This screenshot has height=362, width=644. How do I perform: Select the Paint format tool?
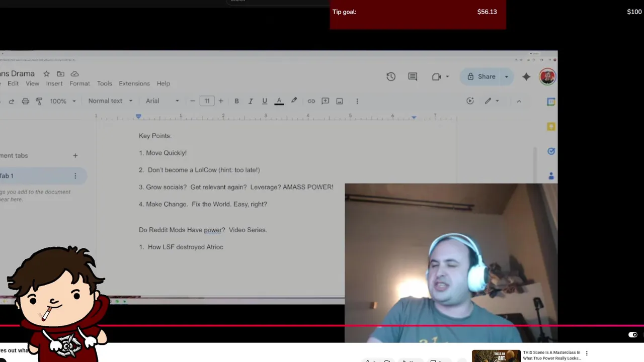39,101
